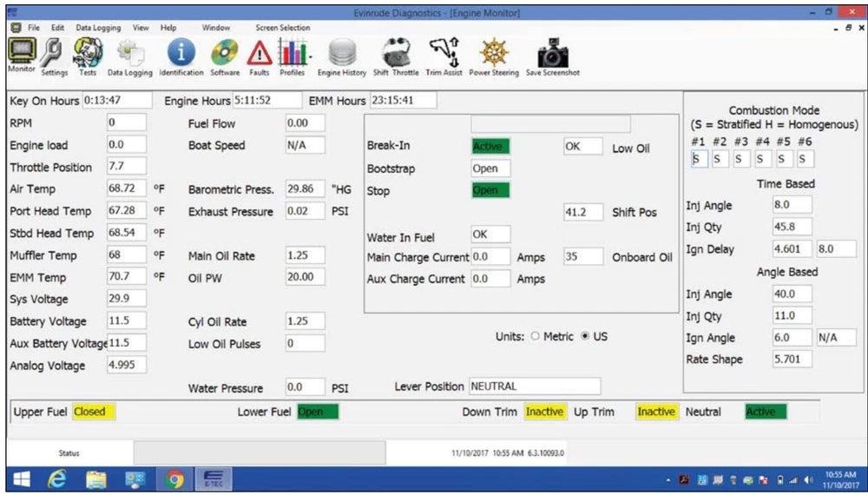Expand the Profiles icon dropdown arrow
This screenshot has width=868, height=495.
point(311,56)
